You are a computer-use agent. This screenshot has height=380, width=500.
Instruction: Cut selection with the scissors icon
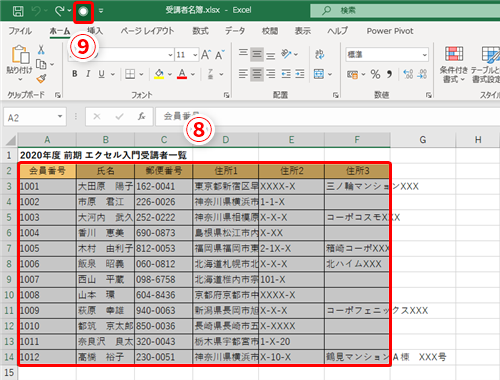coord(41,50)
